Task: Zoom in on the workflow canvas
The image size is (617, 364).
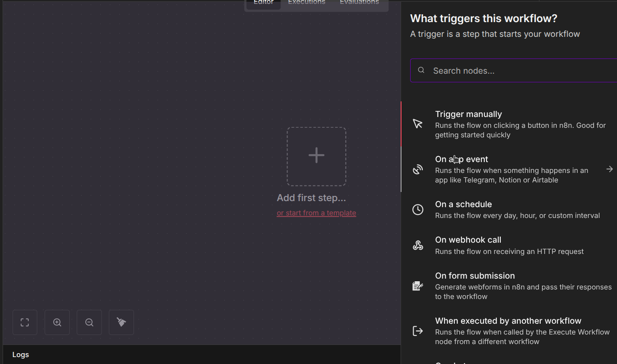Action: coord(57,322)
